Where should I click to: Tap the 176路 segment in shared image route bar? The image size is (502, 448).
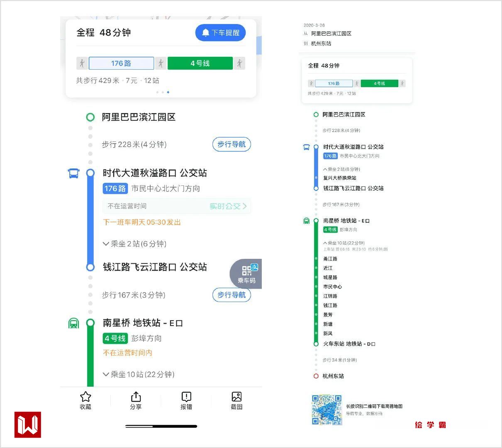pyautogui.click(x=334, y=83)
